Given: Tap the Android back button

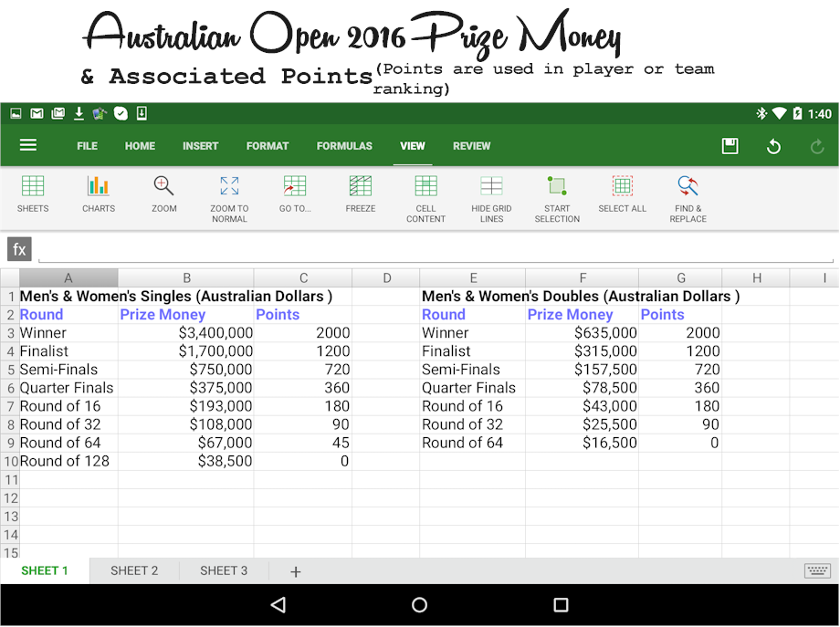Looking at the screenshot, I should [278, 605].
